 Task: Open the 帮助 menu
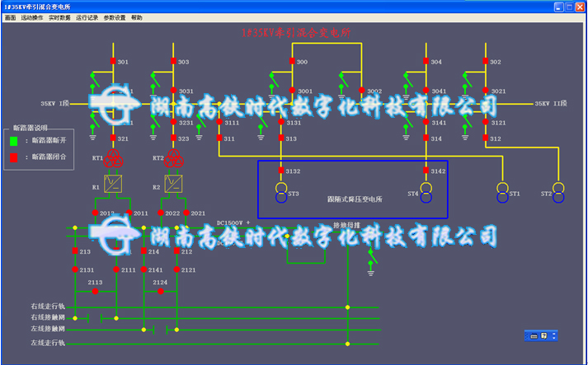tap(137, 17)
